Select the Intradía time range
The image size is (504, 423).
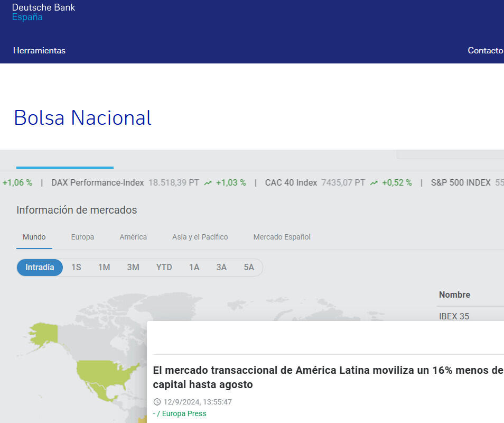click(x=40, y=268)
